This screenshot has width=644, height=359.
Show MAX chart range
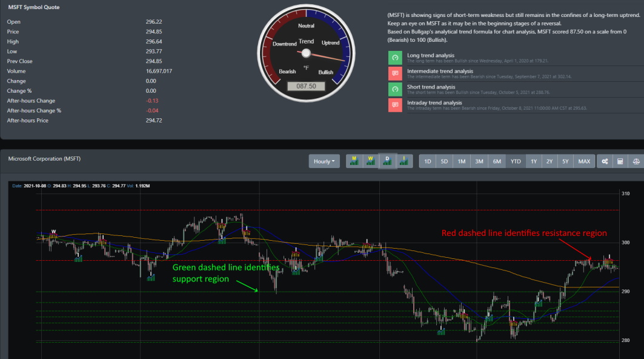(x=584, y=161)
